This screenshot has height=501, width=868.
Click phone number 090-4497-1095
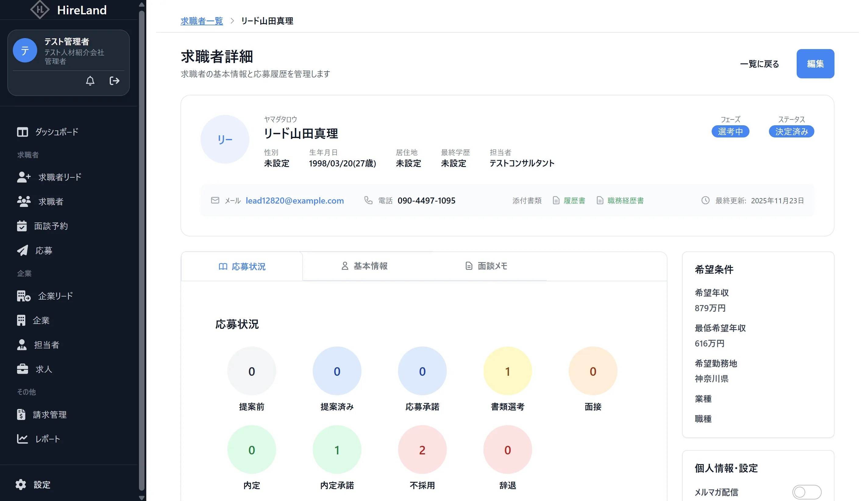pos(426,200)
